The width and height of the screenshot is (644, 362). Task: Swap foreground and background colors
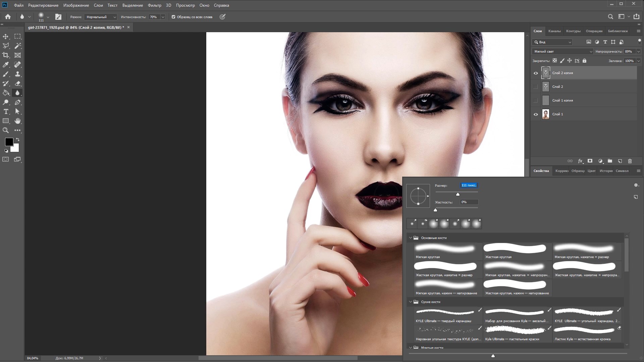[18, 139]
